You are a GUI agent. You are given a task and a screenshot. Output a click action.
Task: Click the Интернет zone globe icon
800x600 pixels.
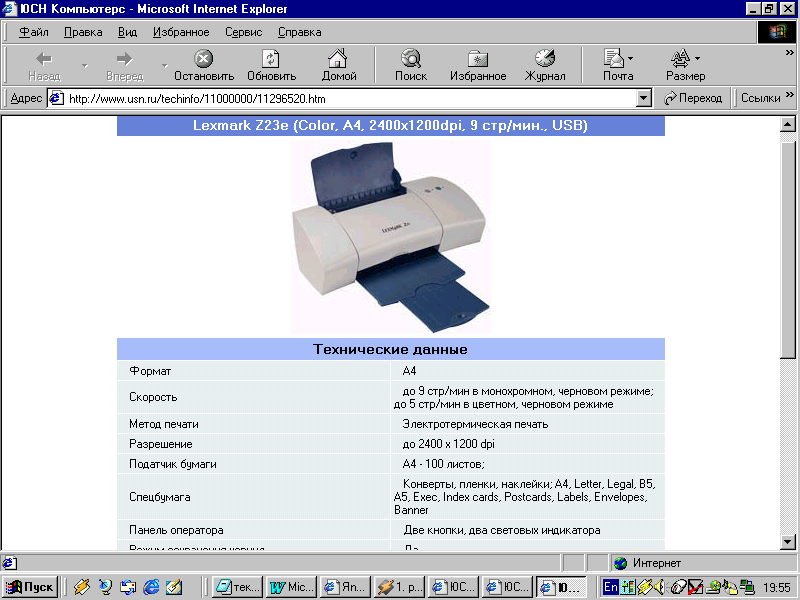[620, 563]
